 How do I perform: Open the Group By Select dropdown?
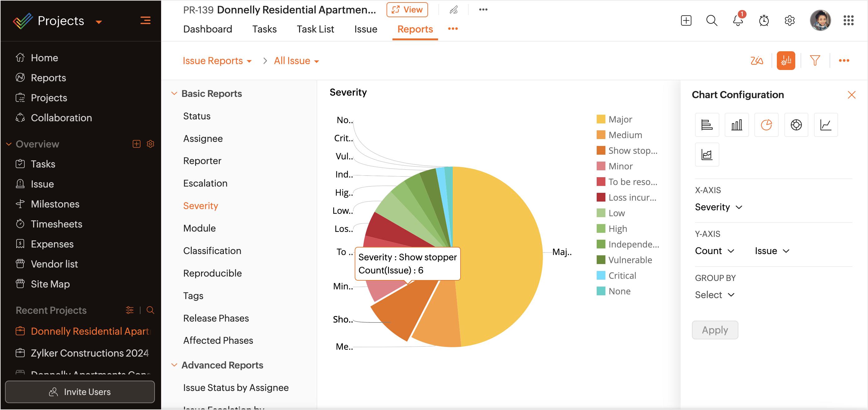coord(714,295)
